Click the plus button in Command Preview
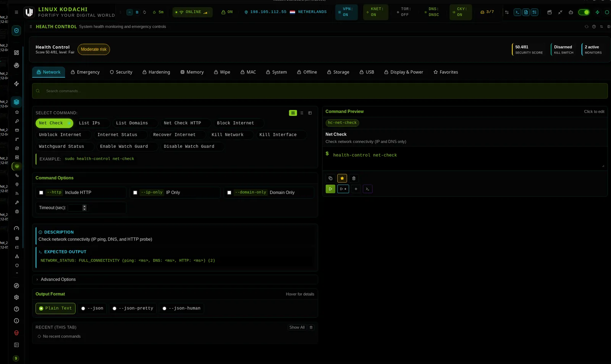Image resolution: width=611 pixels, height=364 pixels. 356,189
